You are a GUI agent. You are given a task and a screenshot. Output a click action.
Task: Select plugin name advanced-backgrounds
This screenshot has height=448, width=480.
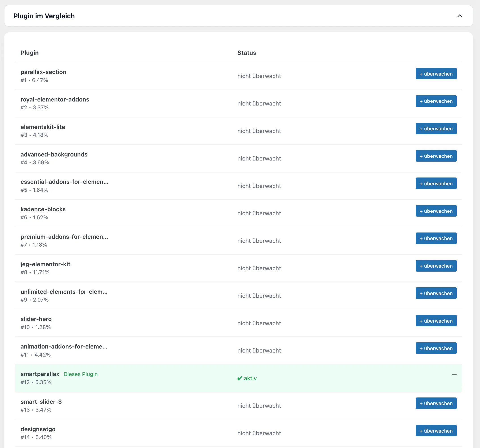pos(54,154)
